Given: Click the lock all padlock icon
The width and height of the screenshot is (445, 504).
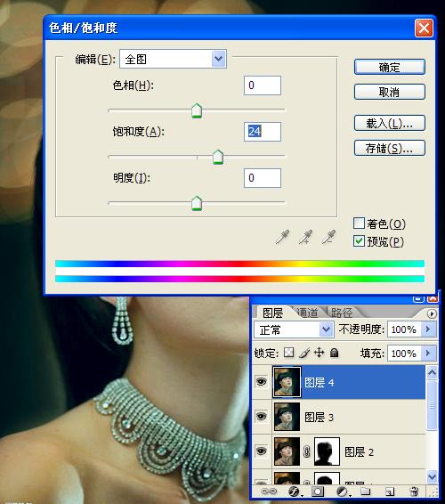Looking at the screenshot, I should 334,353.
